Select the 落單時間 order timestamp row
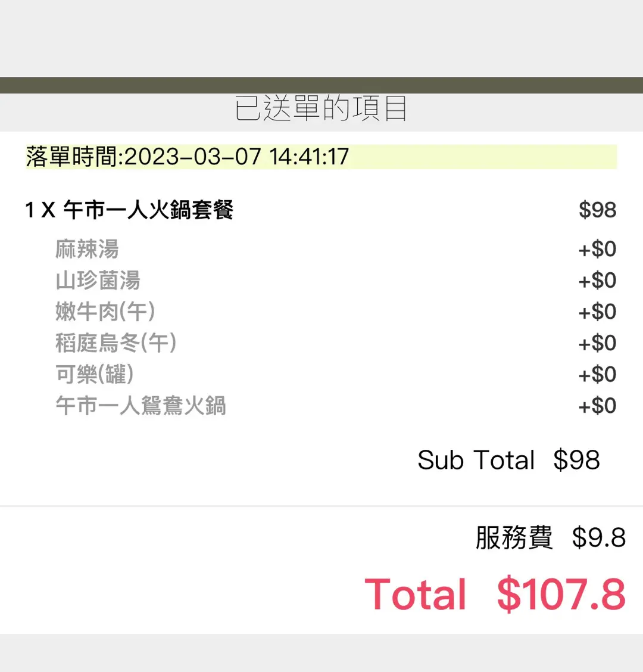 tap(321, 157)
